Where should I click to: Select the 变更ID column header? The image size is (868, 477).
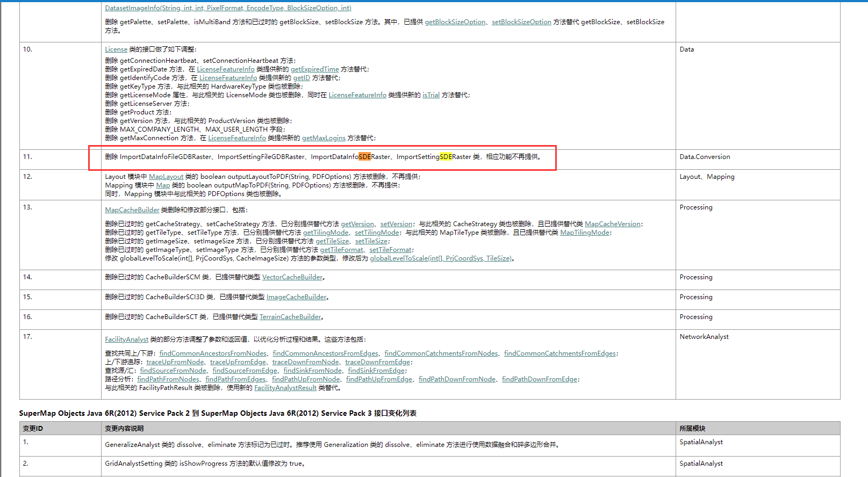tap(60, 428)
